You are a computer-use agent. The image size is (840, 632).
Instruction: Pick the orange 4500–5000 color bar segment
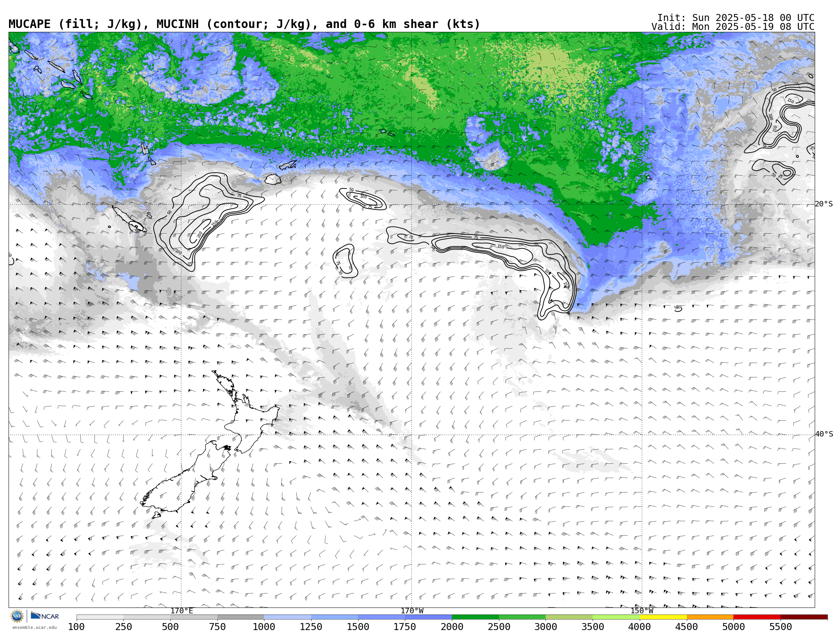pyautogui.click(x=710, y=617)
